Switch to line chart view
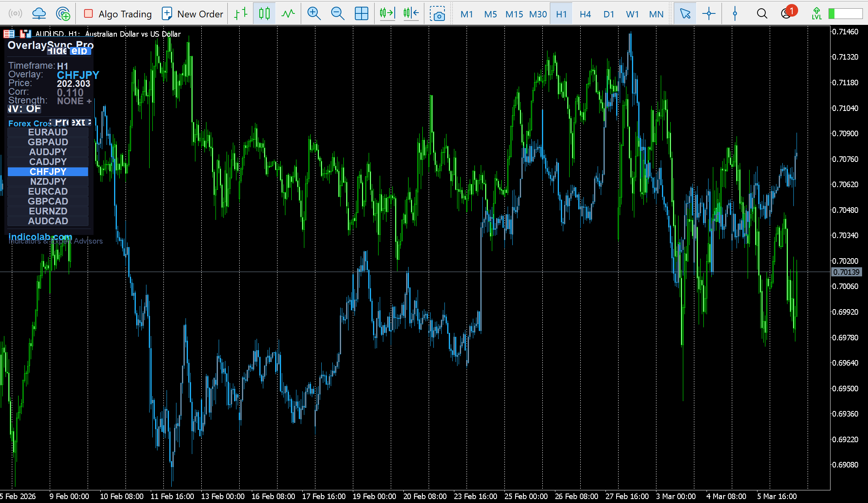Image resolution: width=868 pixels, height=503 pixels. [x=288, y=14]
